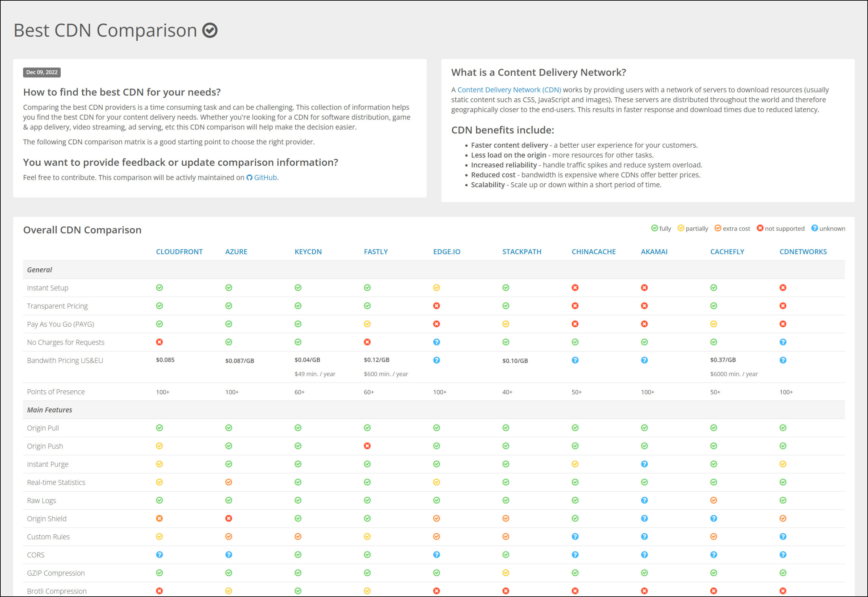Screen dimensions: 868x597
Task: Click the Overall CDN Comparison heading
Action: (82, 230)
